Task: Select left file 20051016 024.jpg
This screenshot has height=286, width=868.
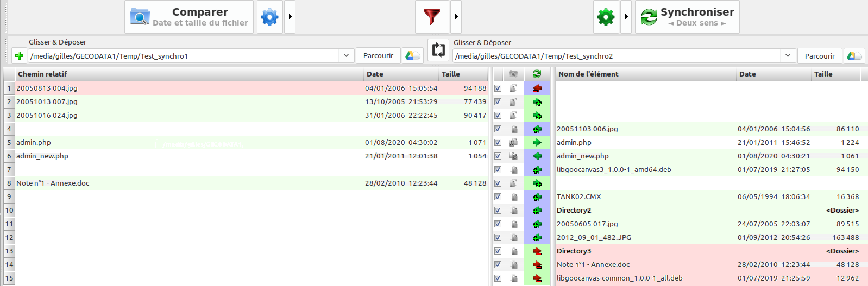Action: [47, 115]
